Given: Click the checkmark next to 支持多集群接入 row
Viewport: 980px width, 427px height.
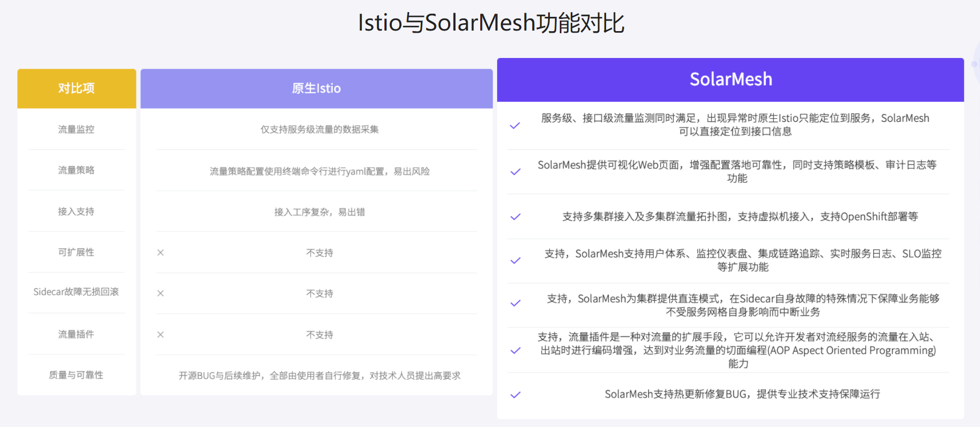Looking at the screenshot, I should [515, 217].
